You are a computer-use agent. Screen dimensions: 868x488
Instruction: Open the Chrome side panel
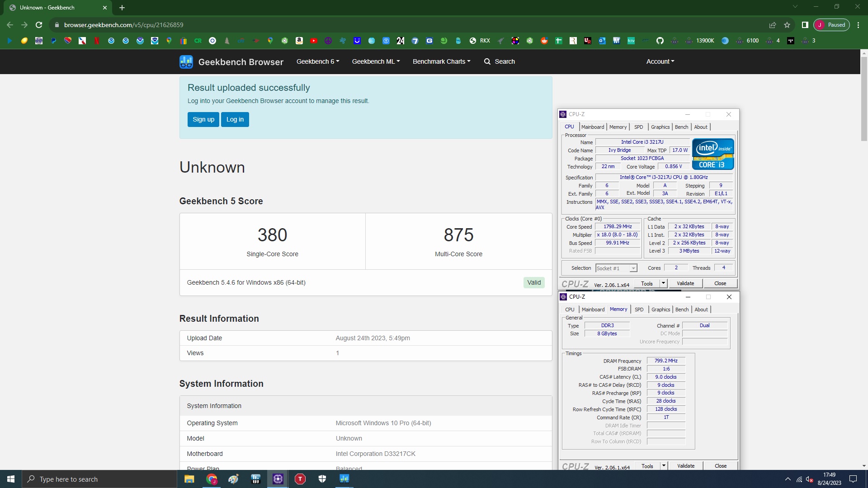805,25
